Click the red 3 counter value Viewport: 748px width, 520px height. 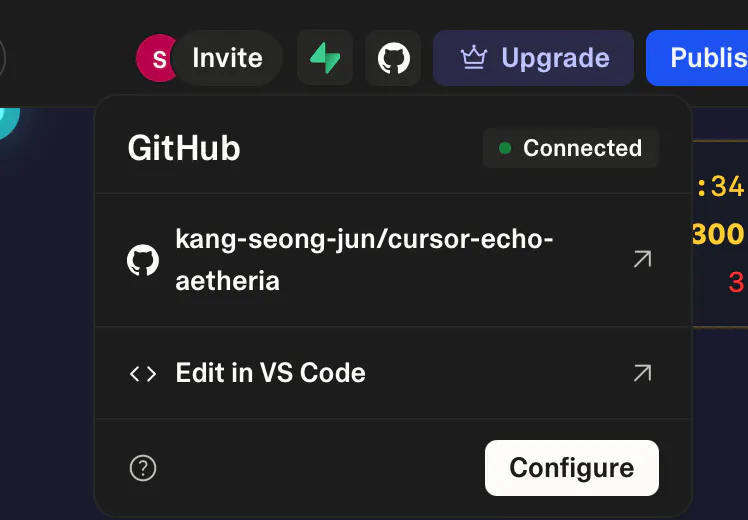[x=737, y=282]
